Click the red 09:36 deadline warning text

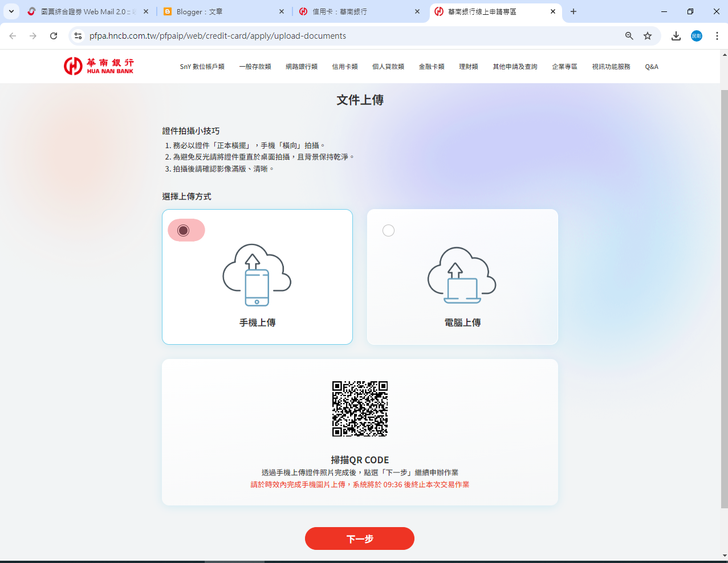point(360,485)
